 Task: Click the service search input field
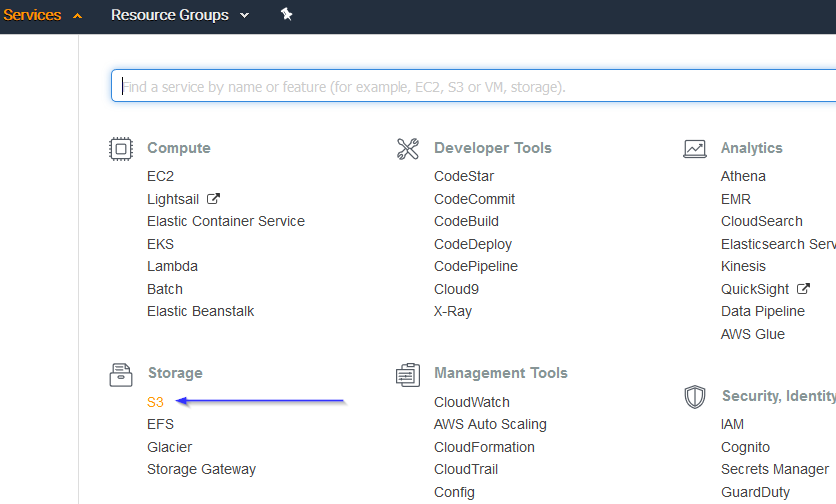tap(473, 85)
